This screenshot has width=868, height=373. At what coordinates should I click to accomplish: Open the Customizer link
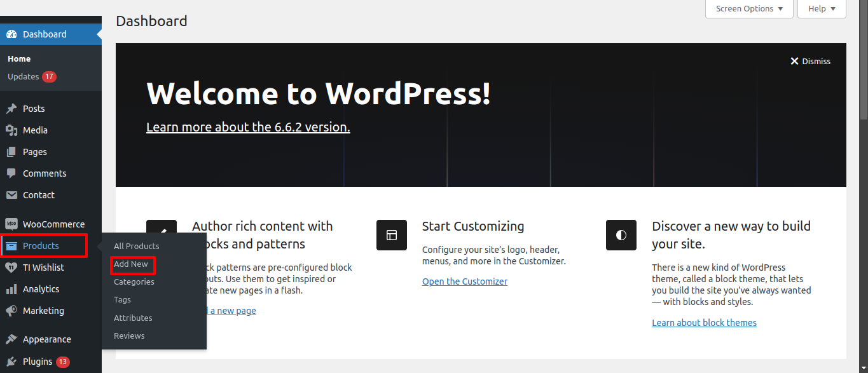465,281
